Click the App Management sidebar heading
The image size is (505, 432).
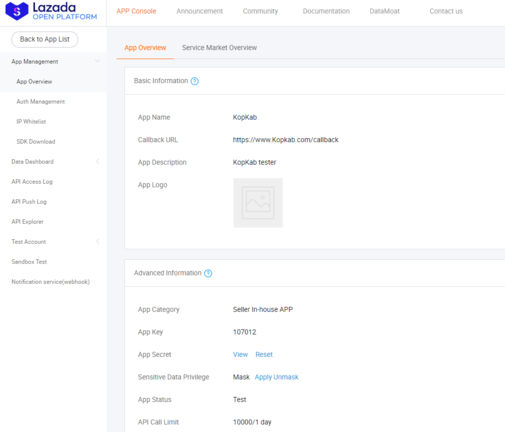tap(35, 62)
